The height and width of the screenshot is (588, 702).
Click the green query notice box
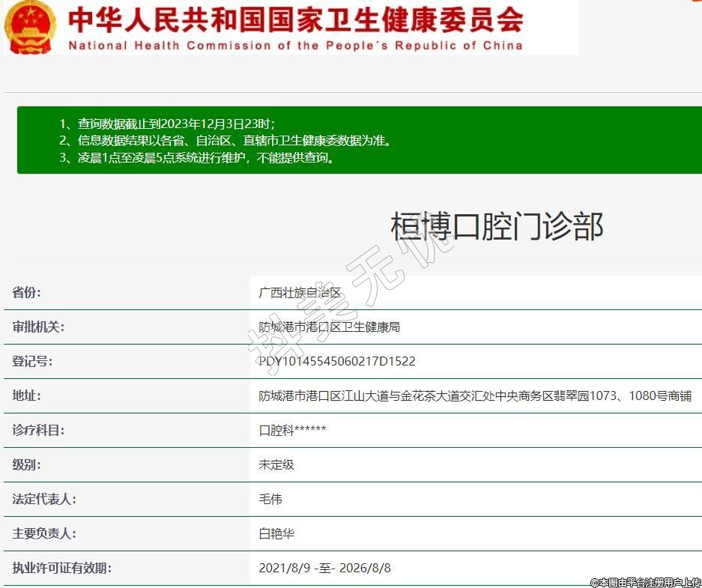358,140
